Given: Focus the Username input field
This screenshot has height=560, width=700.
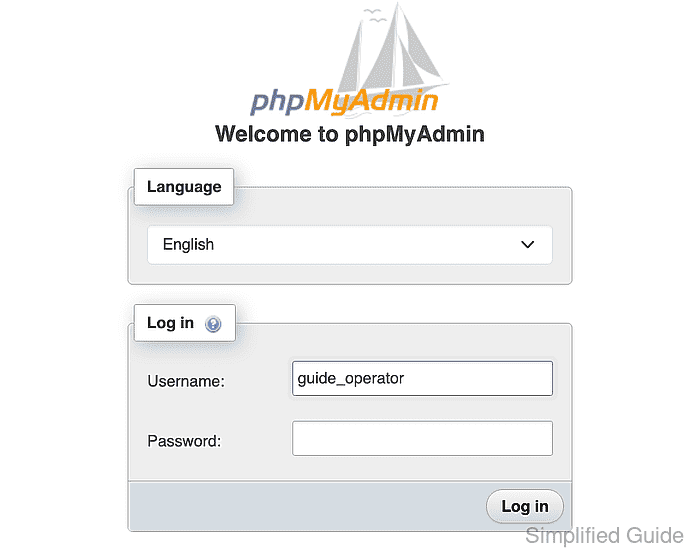Looking at the screenshot, I should [422, 379].
